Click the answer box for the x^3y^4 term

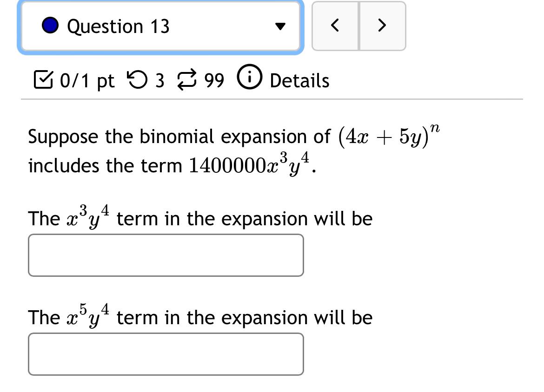[x=166, y=255]
